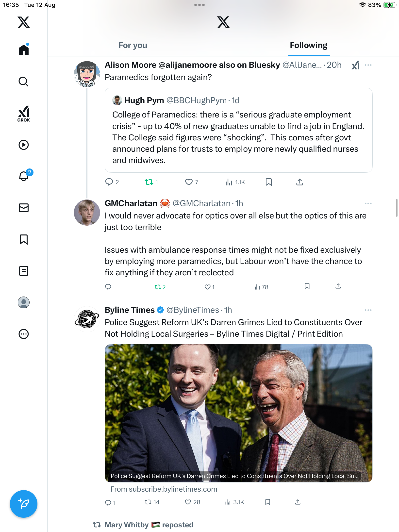Screen dimensions: 399x532
Task: Switch to the For you tab
Action: [133, 45]
